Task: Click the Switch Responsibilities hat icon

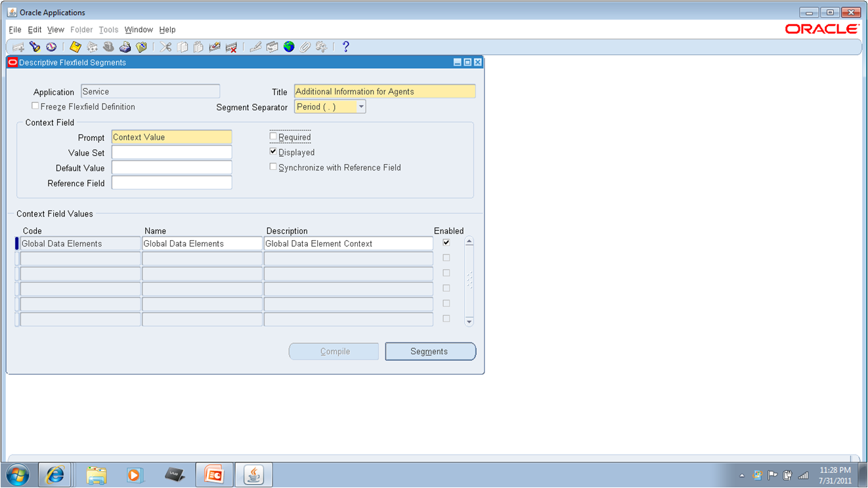Action: [108, 47]
